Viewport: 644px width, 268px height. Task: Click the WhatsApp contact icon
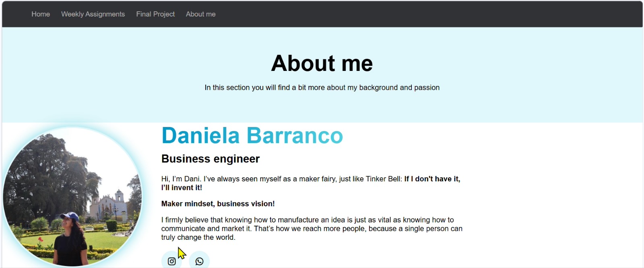[x=199, y=261]
